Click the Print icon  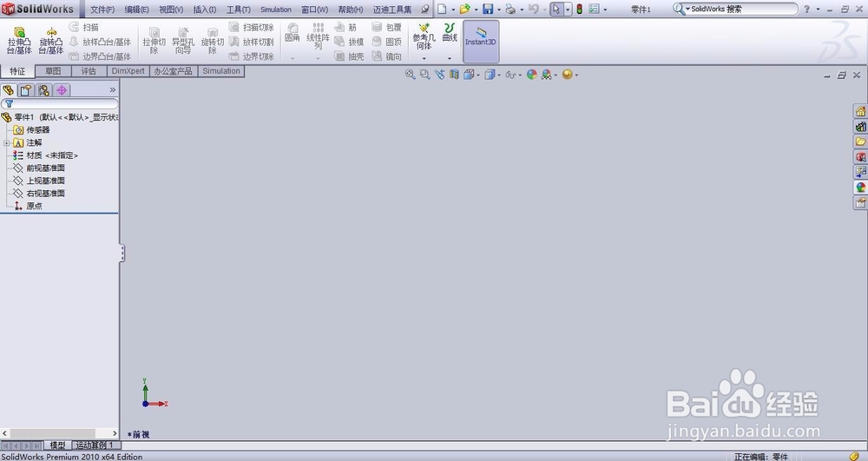click(x=510, y=9)
